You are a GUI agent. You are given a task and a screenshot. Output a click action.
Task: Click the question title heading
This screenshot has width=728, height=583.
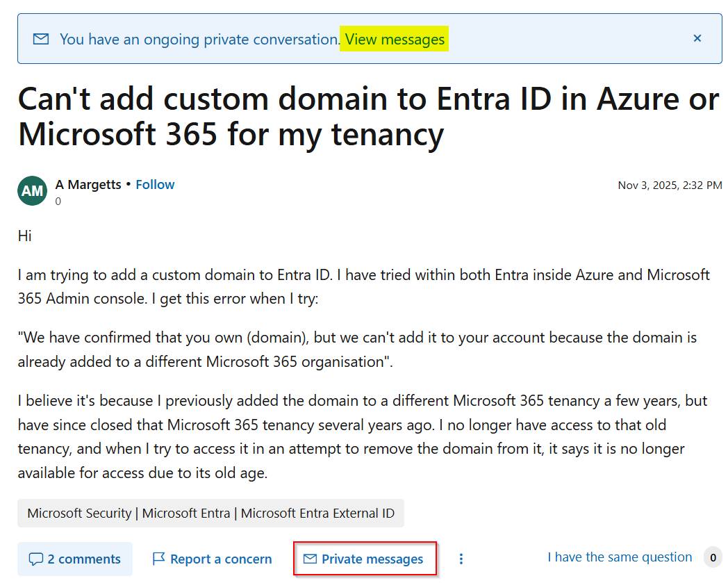point(369,116)
